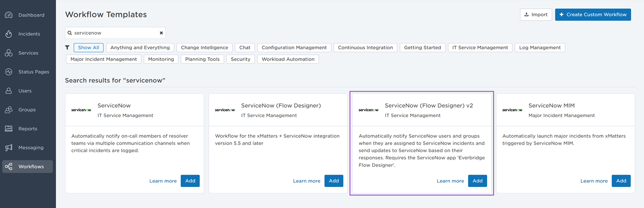This screenshot has width=644, height=208.
Task: Click the Reports chart icon
Action: (9, 129)
